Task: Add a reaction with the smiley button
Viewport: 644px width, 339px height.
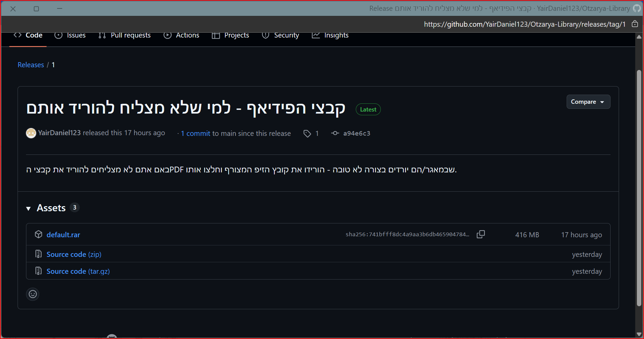Action: click(x=33, y=294)
